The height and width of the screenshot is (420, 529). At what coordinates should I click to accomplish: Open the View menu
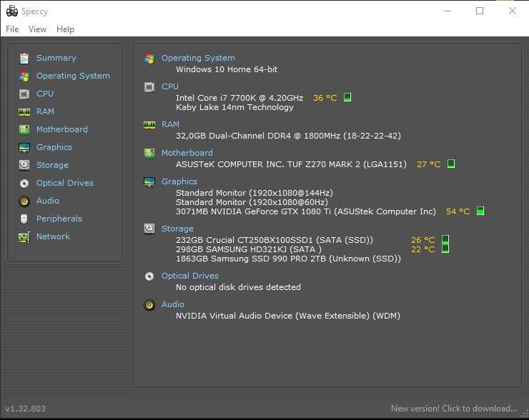(37, 29)
